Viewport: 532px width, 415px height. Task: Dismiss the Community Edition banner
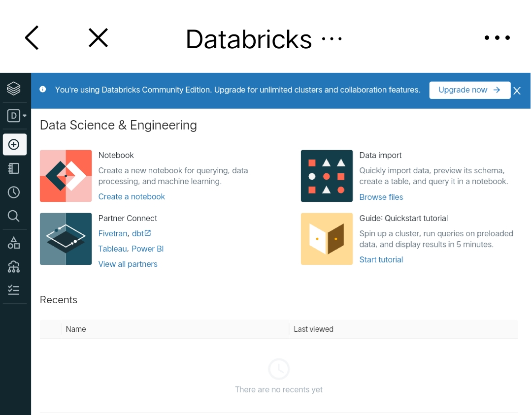pos(517,91)
